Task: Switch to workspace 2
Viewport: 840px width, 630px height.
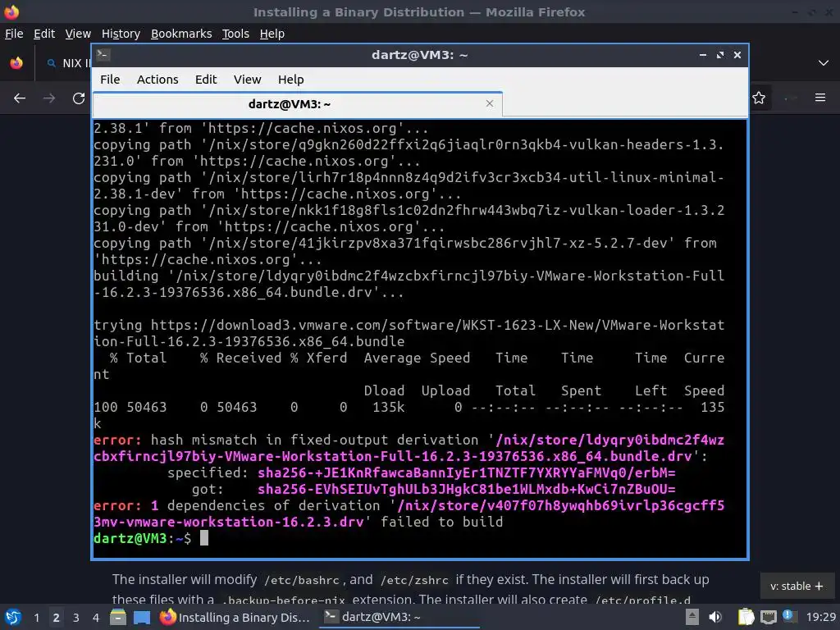Action: point(56,618)
